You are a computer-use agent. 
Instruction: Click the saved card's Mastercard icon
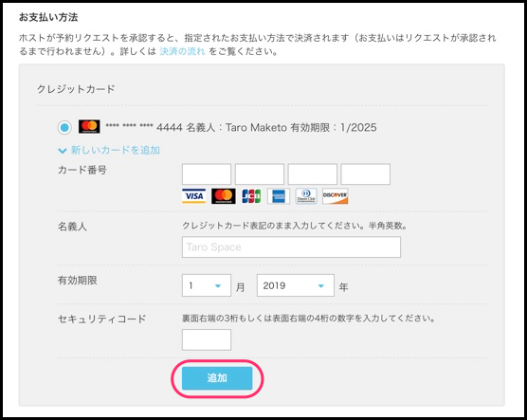(x=89, y=127)
